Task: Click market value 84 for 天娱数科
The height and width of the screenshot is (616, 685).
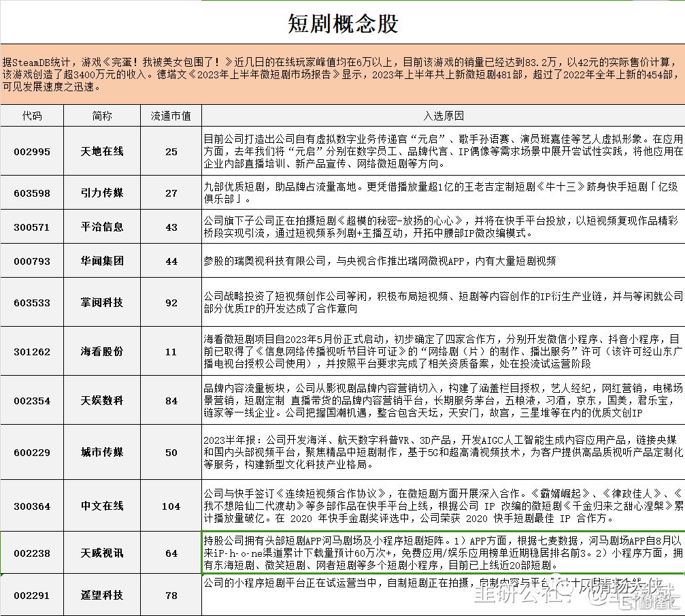Action: point(171,400)
